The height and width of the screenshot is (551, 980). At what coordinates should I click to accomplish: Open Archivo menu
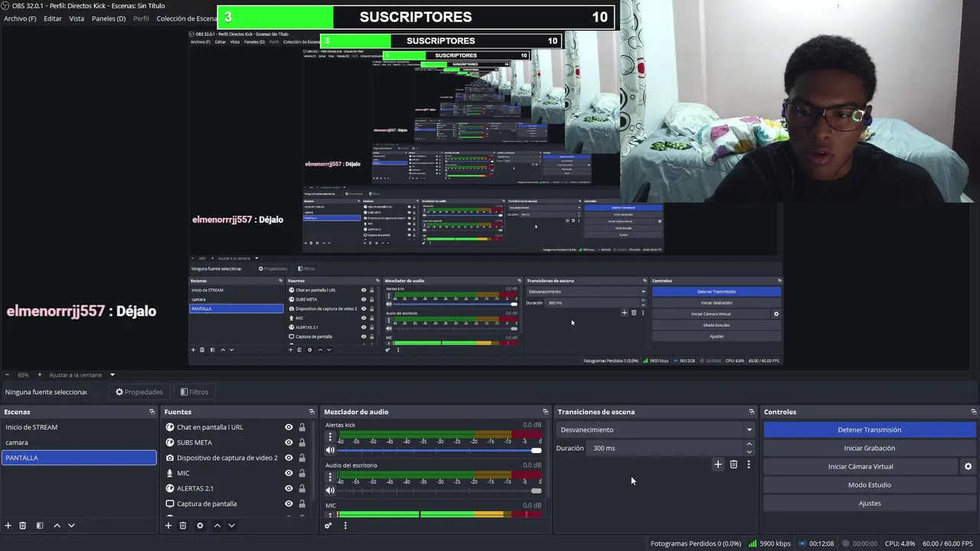coord(20,18)
